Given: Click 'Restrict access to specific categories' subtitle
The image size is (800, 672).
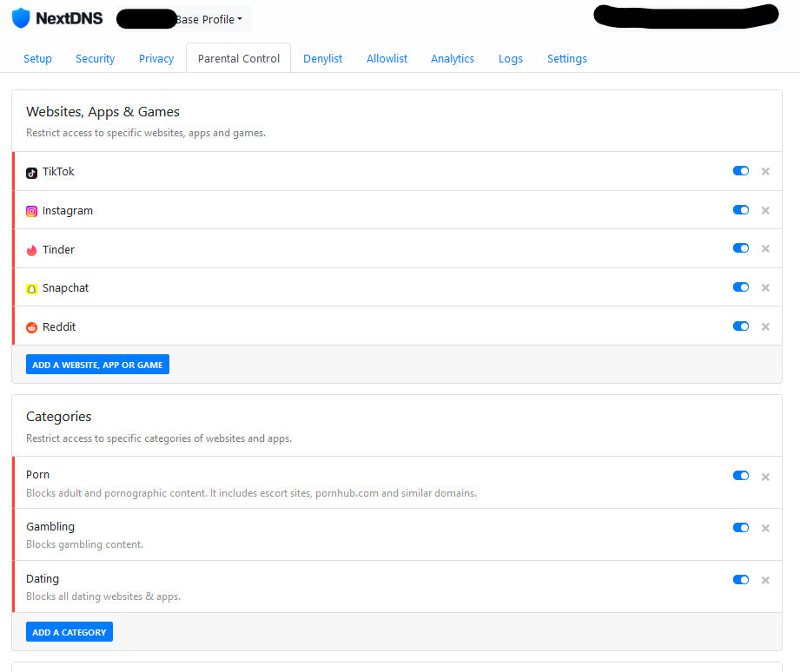Looking at the screenshot, I should pos(159,438).
